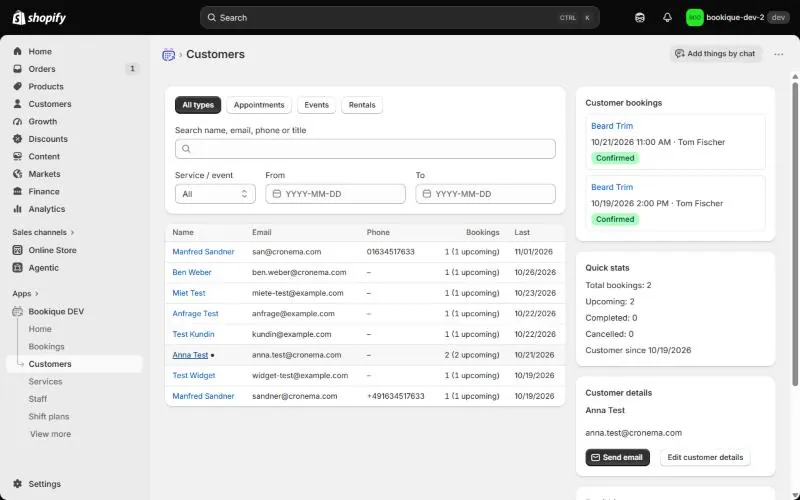Screen dimensions: 800x500
Task: Open Manfred Sandner with email san@cronema.com
Action: pos(203,252)
